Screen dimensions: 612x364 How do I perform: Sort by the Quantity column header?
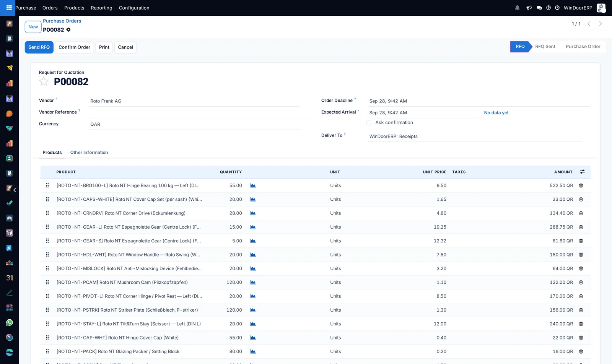point(231,172)
